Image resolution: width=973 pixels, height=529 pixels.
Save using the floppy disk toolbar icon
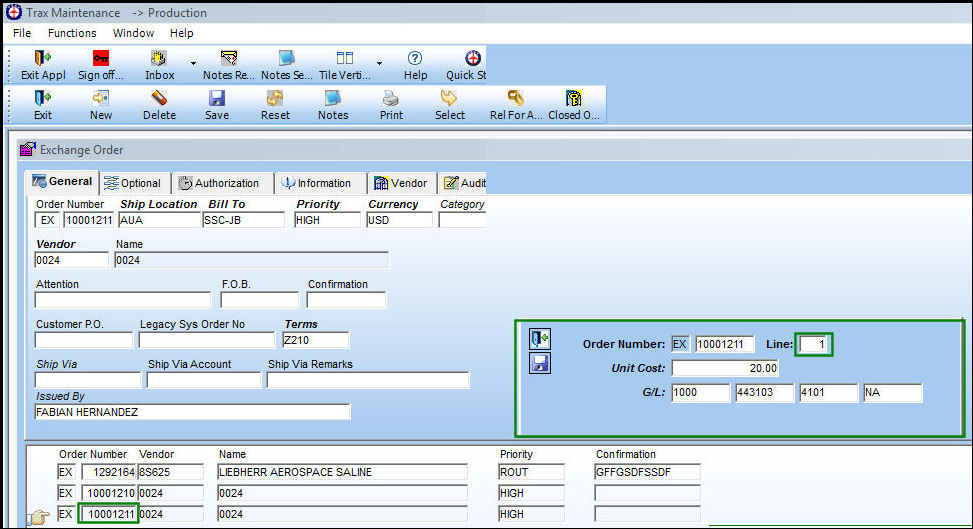[x=217, y=98]
